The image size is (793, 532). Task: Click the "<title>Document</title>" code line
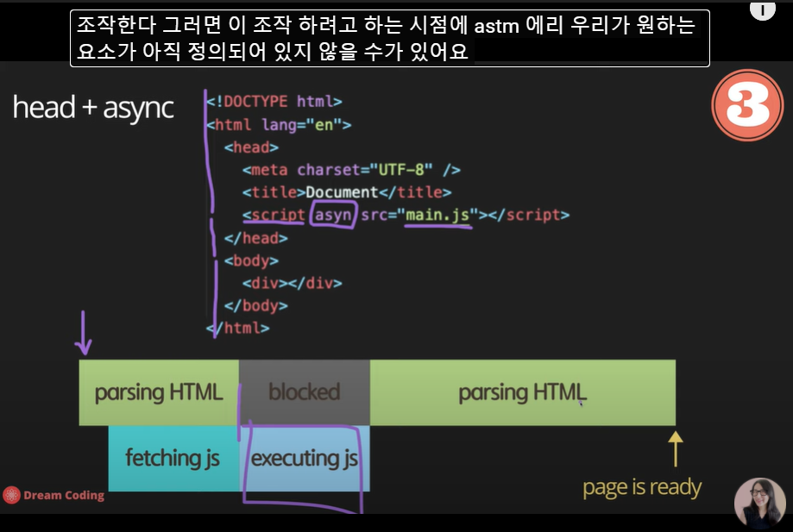pos(347,192)
